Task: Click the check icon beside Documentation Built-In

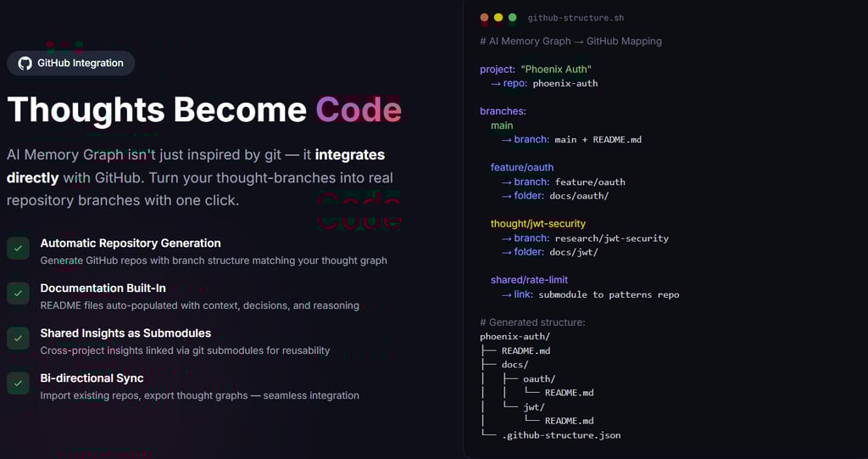Action: click(x=19, y=294)
